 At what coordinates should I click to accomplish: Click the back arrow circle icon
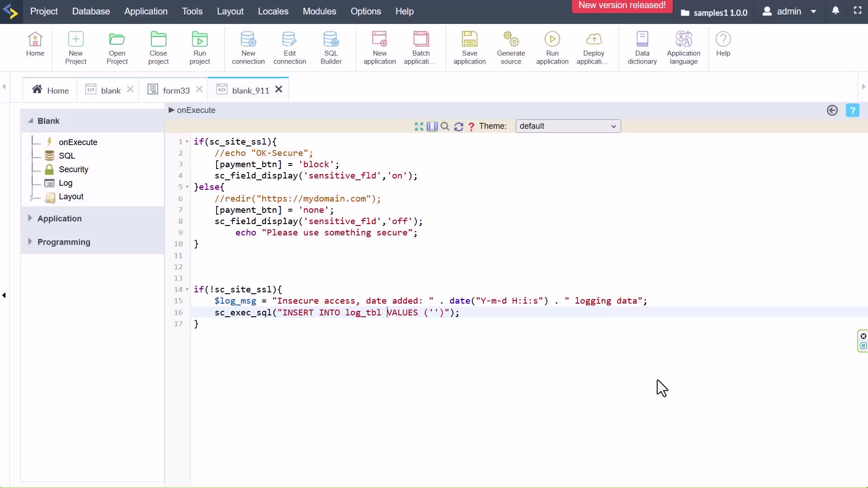832,110
